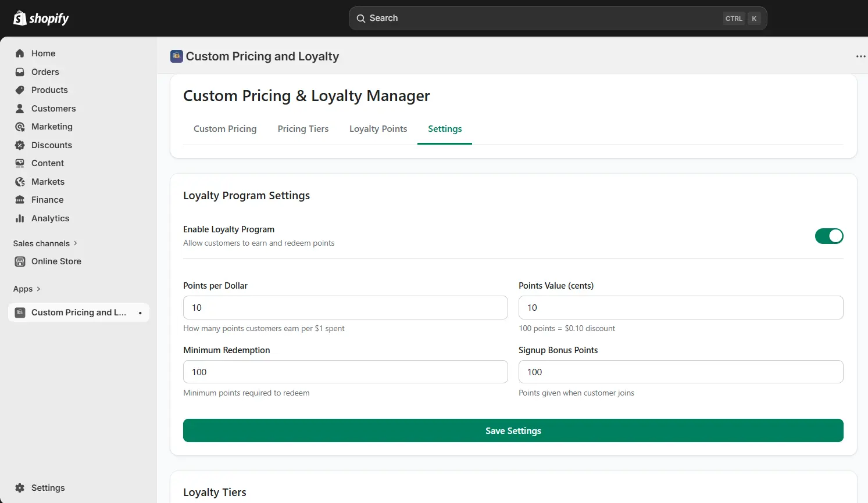Open the Marketing section
Image resolution: width=868 pixels, height=503 pixels.
[51, 126]
